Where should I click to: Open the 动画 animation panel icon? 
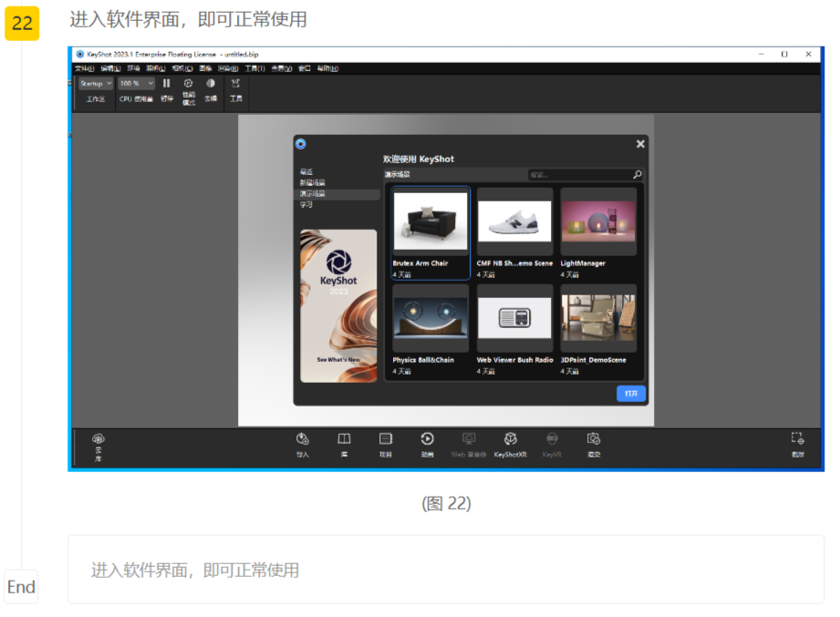click(x=427, y=438)
